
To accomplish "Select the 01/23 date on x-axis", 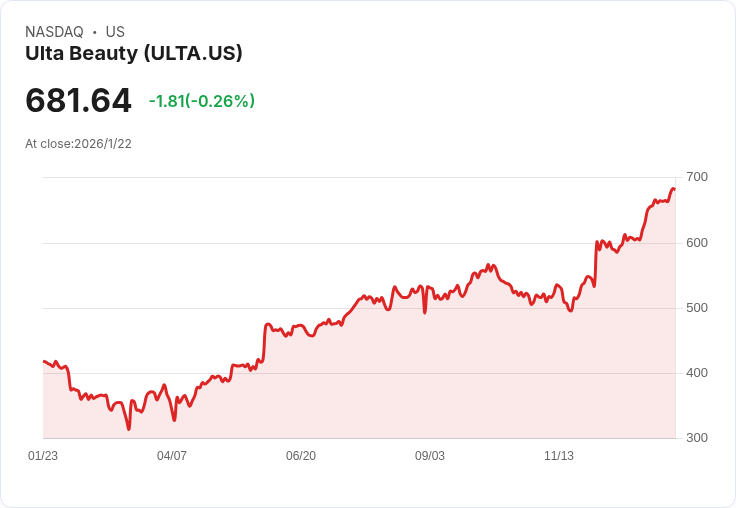I will coord(43,455).
